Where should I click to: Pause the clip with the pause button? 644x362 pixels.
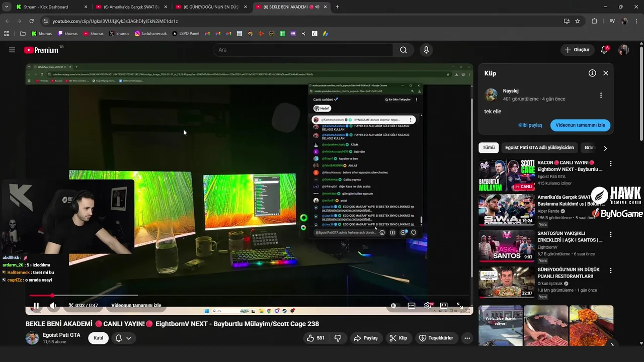point(36,305)
